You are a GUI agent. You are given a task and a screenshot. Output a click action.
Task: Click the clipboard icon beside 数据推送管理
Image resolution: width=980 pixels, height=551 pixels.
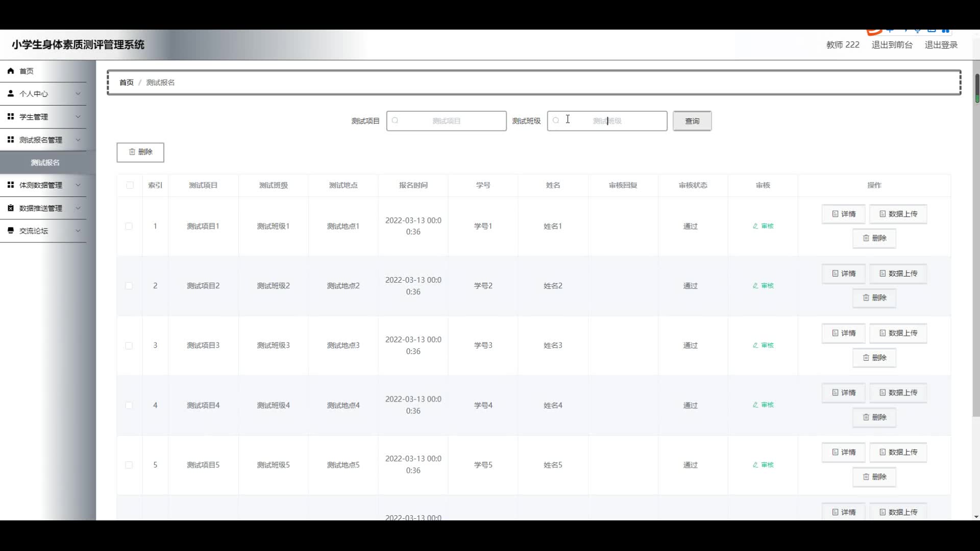[11, 208]
